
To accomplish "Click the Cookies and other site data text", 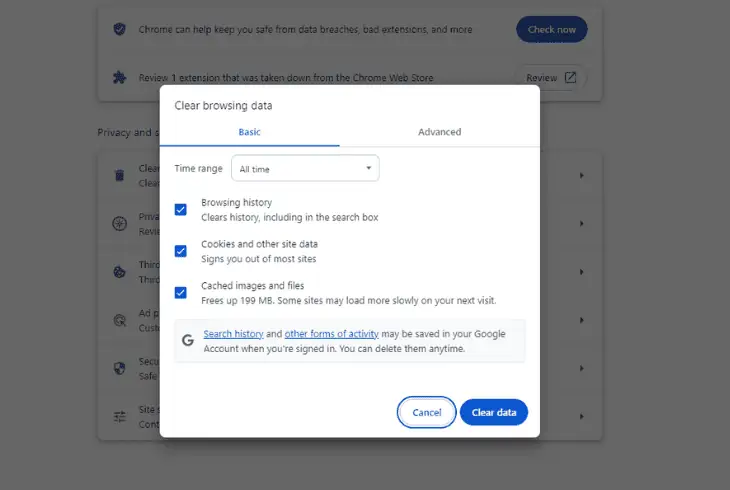I will coord(259,244).
